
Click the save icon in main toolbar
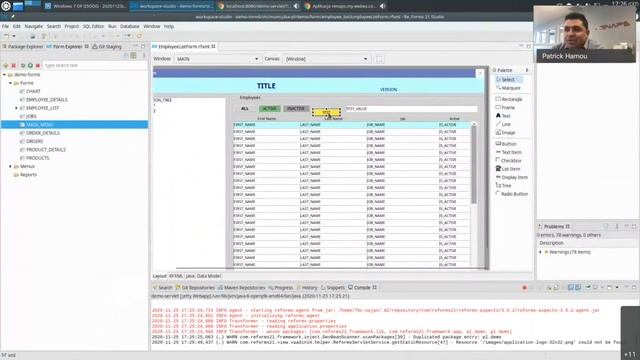(33, 36)
